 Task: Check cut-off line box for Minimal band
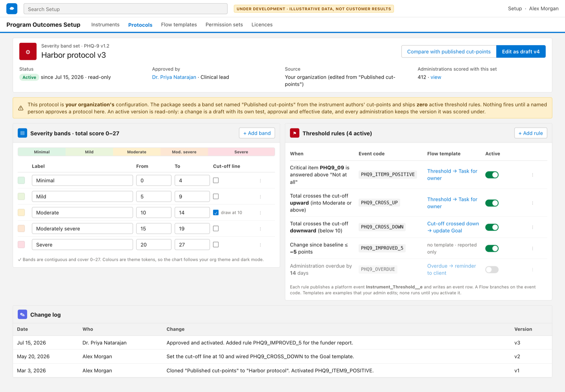216,180
